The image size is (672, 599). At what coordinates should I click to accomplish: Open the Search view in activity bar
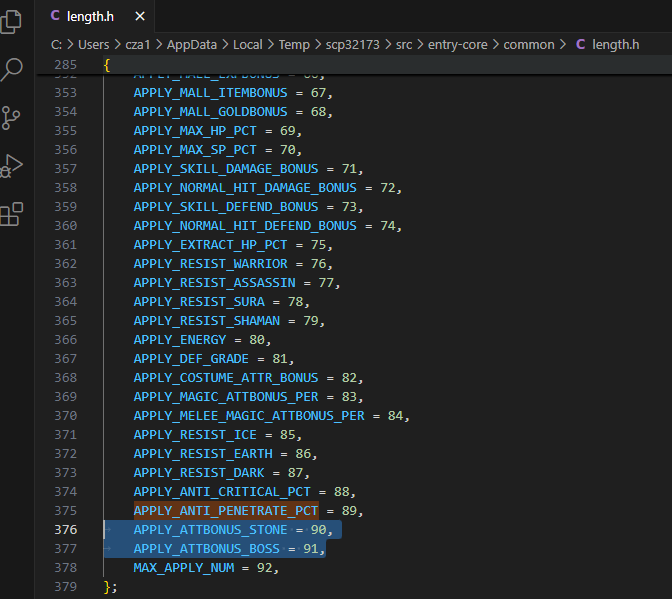coord(12,69)
